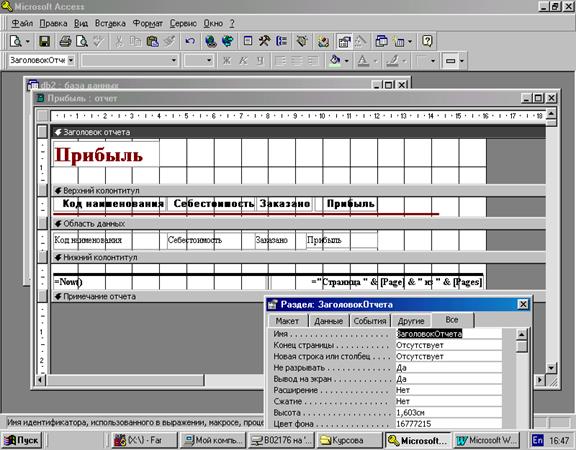This screenshot has width=576, height=450.
Task: Select the Все properties tab
Action: coord(452,320)
